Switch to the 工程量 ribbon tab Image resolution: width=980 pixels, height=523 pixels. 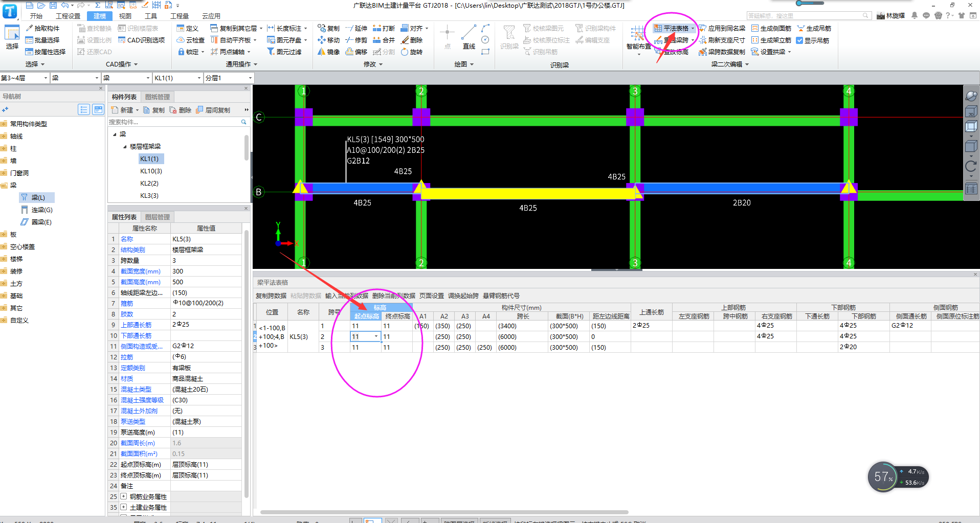tap(180, 16)
